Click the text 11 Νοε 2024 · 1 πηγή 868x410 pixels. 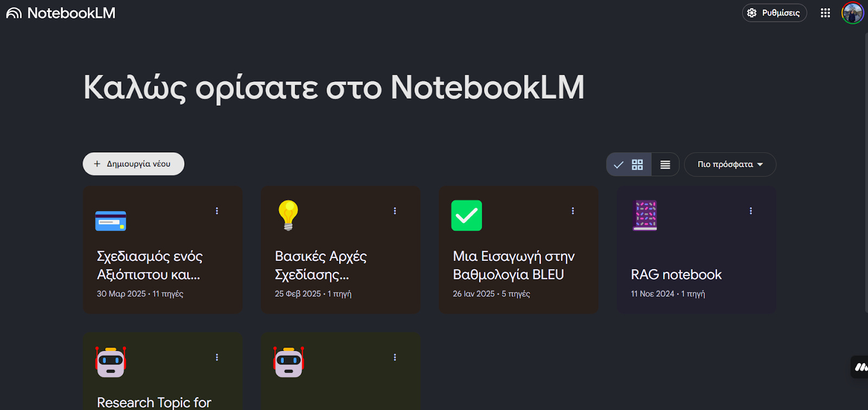pyautogui.click(x=668, y=294)
